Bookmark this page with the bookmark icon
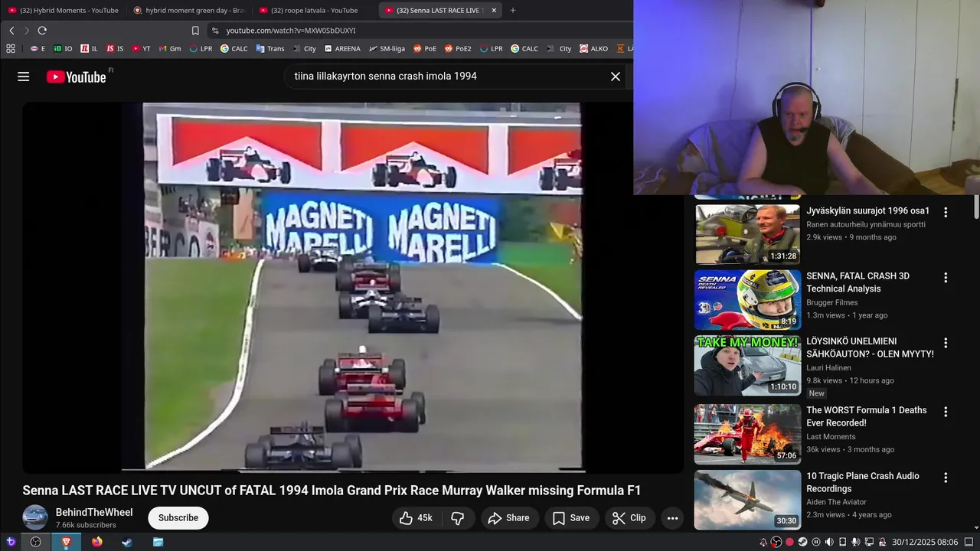 195,31
